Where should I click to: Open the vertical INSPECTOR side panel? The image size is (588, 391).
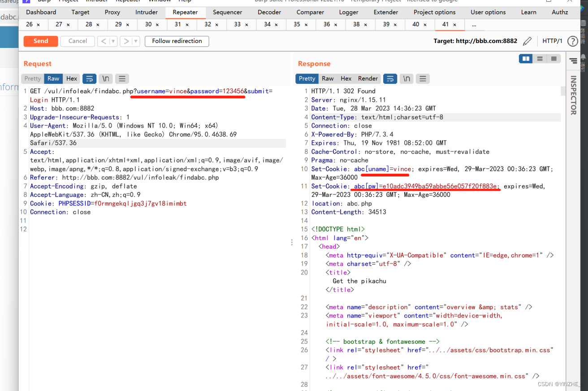573,95
